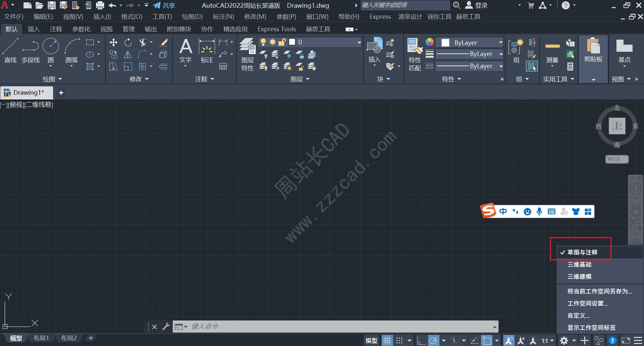Image resolution: width=644 pixels, height=346 pixels.
Task: Open 图层特性 layer properties
Action: 248,54
